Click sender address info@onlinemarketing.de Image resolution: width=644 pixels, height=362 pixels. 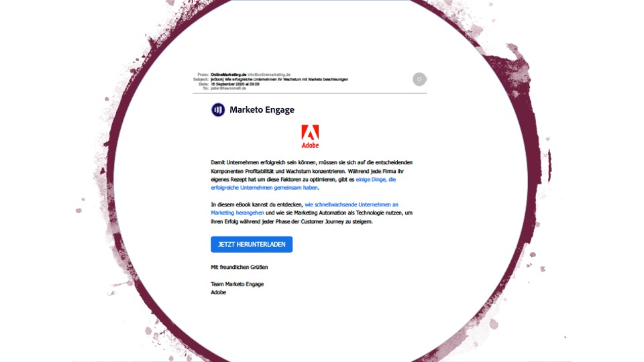tap(269, 74)
